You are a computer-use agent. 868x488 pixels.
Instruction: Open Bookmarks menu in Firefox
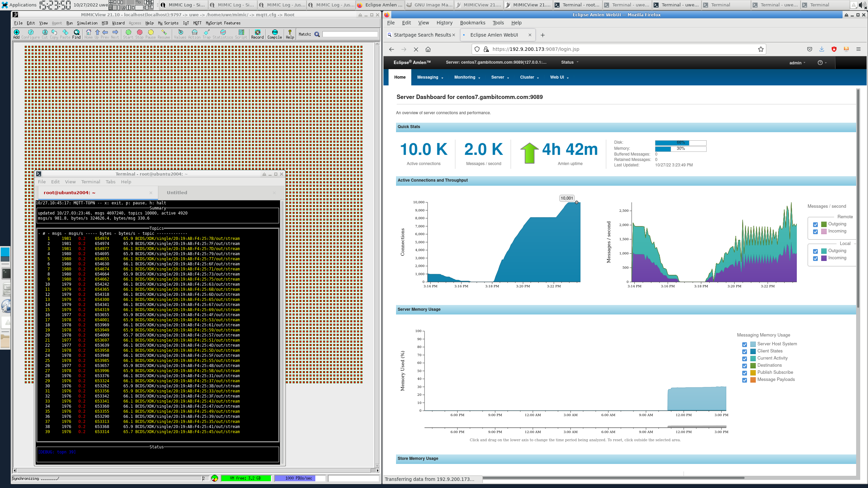click(x=472, y=23)
